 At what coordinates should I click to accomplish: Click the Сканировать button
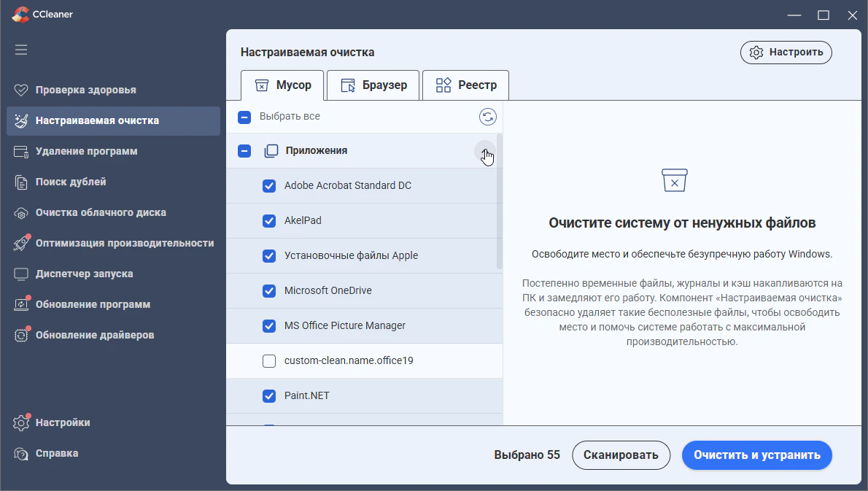pyautogui.click(x=621, y=455)
